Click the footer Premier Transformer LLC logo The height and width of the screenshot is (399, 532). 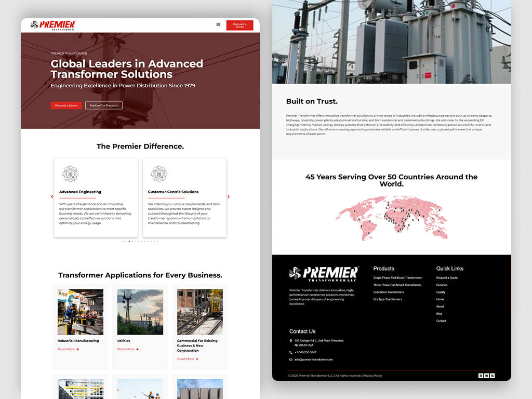(324, 274)
